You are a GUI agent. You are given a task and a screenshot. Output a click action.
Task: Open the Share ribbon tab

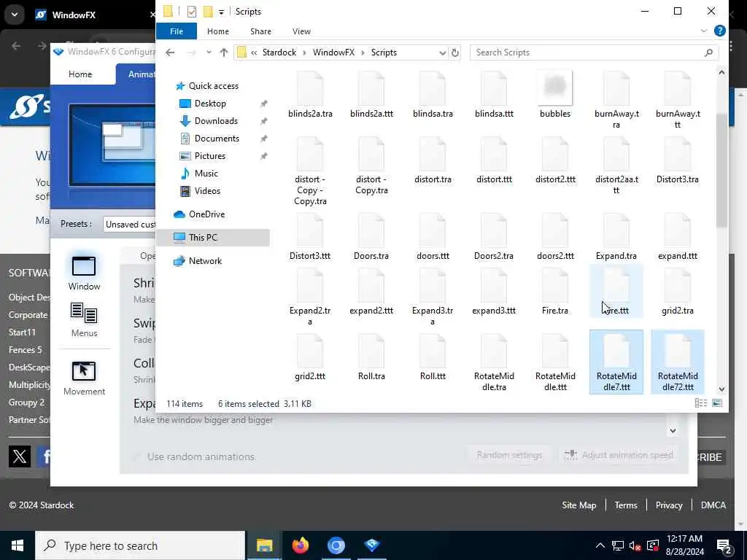[260, 31]
